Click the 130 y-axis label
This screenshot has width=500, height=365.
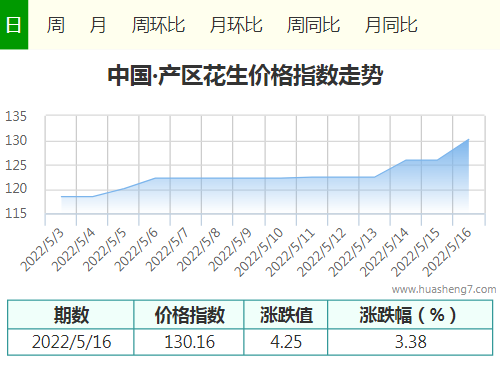coord(16,140)
